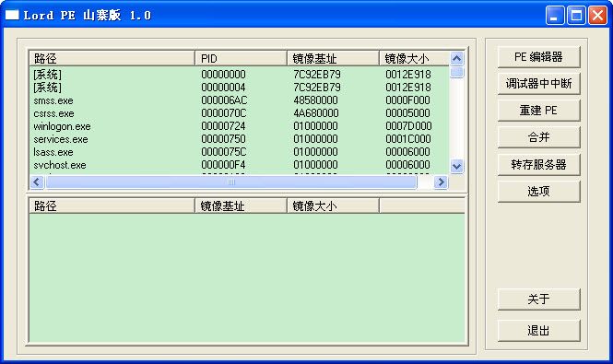This screenshot has height=364, width=613.
Task: Click image size value 0007D000
Action: coord(408,126)
